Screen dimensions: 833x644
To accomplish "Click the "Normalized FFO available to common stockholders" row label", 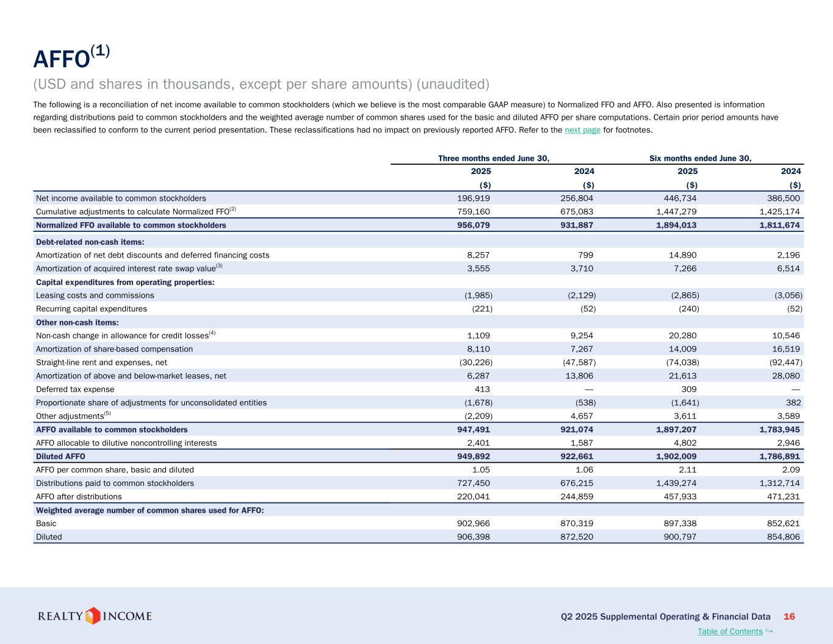I will click(x=131, y=225).
